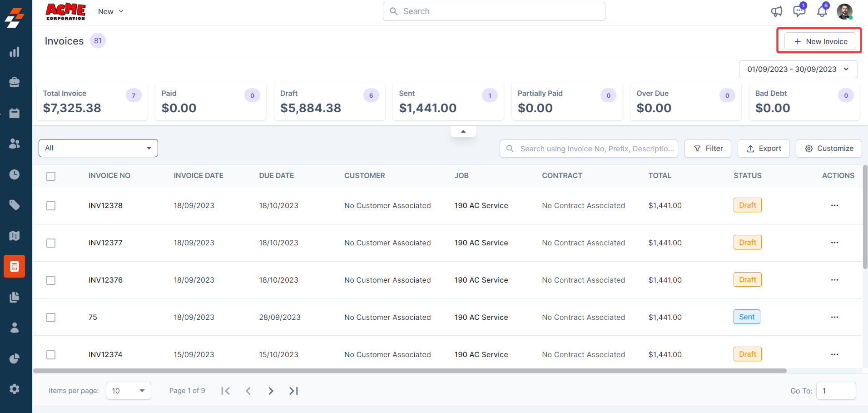868x413 pixels.
Task: Click the megaphone announcements icon
Action: 776,11
